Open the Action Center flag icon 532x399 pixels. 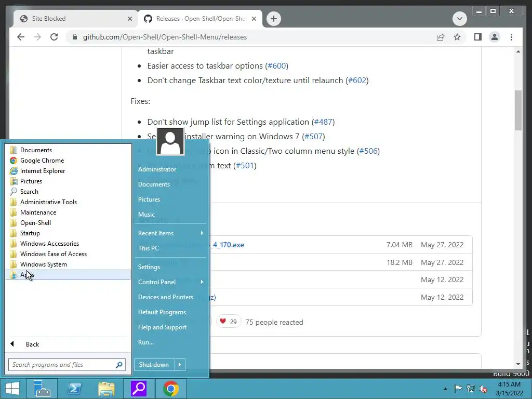point(458,389)
